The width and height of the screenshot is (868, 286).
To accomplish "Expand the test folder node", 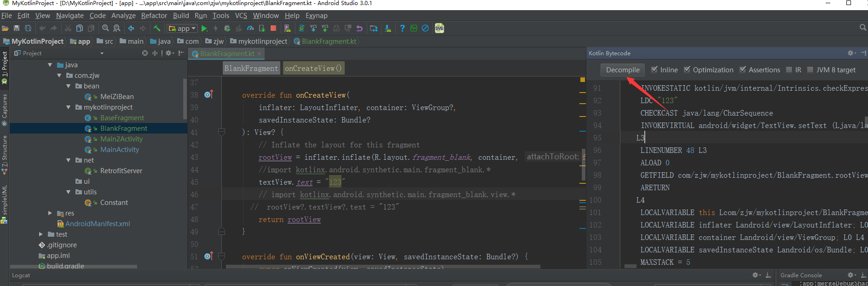I will [x=41, y=234].
